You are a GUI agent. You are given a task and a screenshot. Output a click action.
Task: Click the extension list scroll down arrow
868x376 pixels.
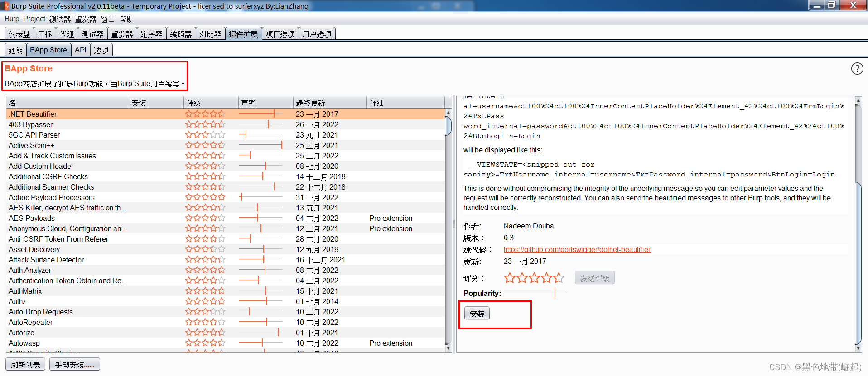[x=448, y=348]
